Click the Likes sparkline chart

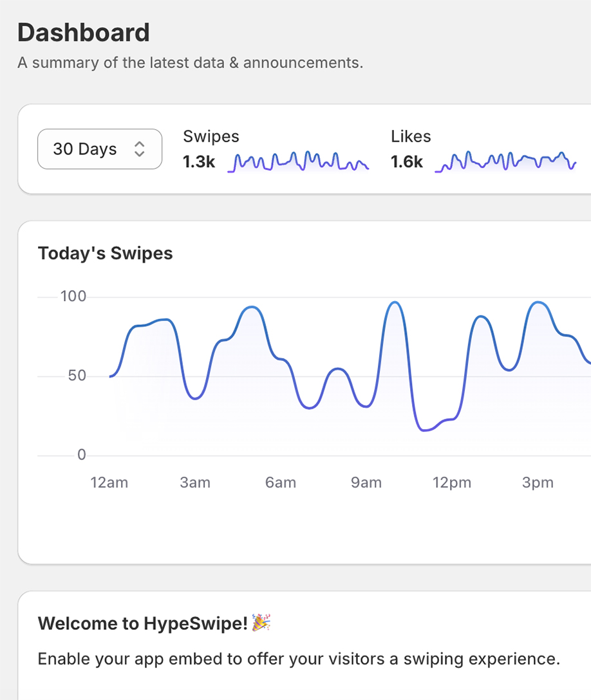(x=505, y=161)
